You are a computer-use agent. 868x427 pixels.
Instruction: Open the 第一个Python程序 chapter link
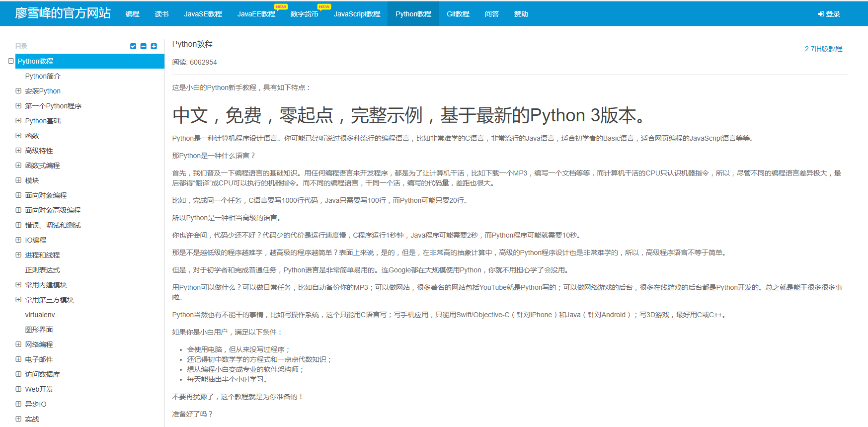pos(53,106)
